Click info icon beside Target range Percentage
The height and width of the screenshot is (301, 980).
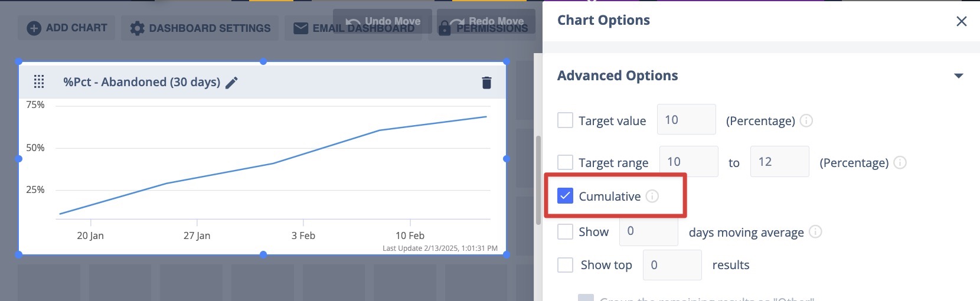(900, 162)
